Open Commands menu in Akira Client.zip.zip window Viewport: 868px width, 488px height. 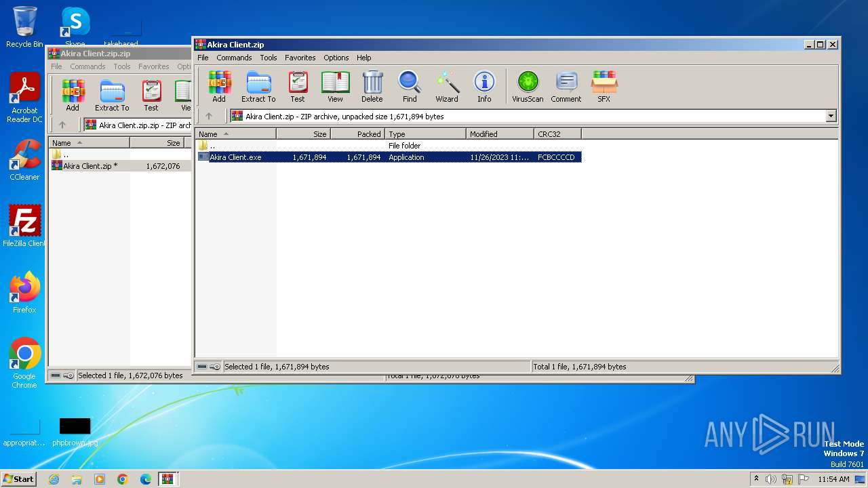click(x=87, y=66)
